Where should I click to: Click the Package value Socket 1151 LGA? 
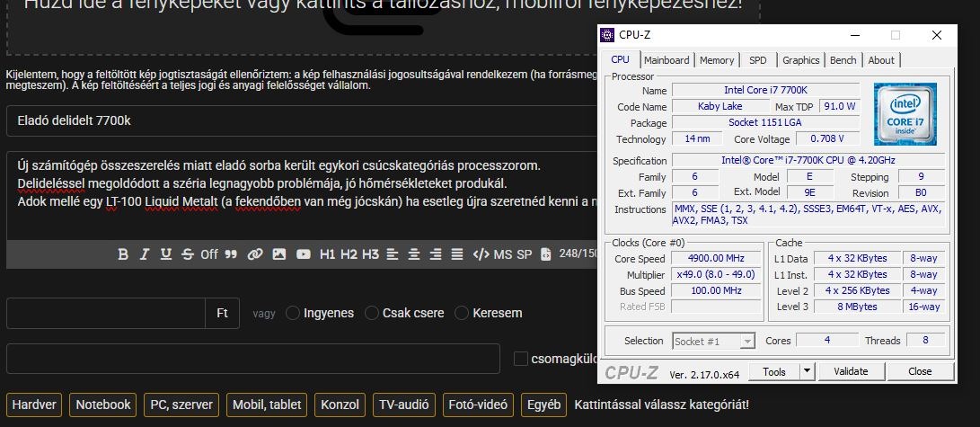tap(765, 122)
